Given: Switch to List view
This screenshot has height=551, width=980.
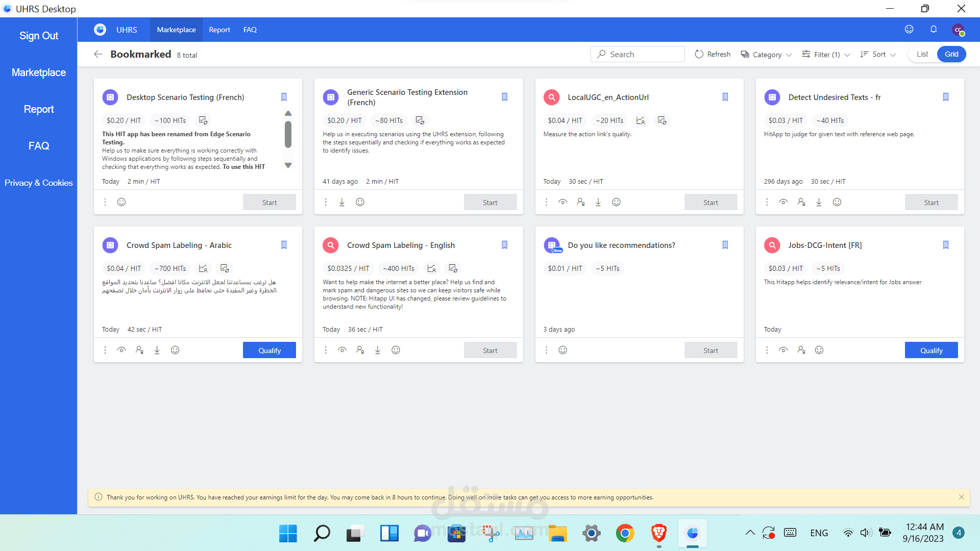Looking at the screenshot, I should [x=922, y=54].
